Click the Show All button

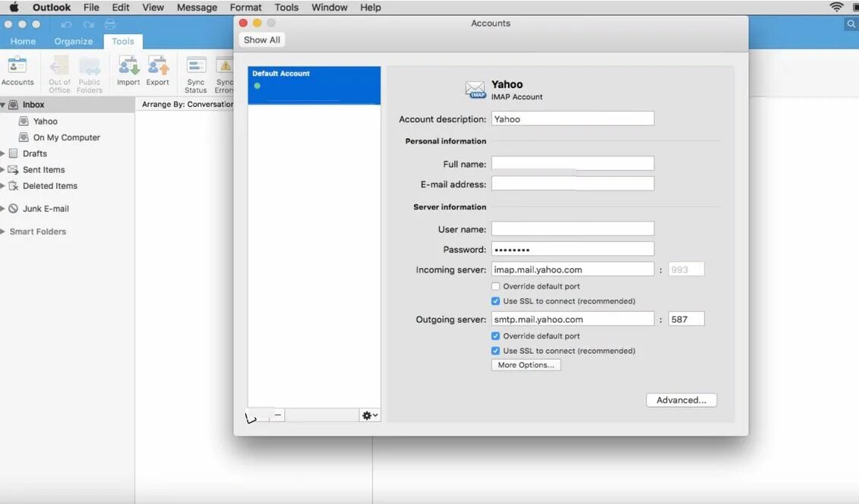pyautogui.click(x=261, y=40)
